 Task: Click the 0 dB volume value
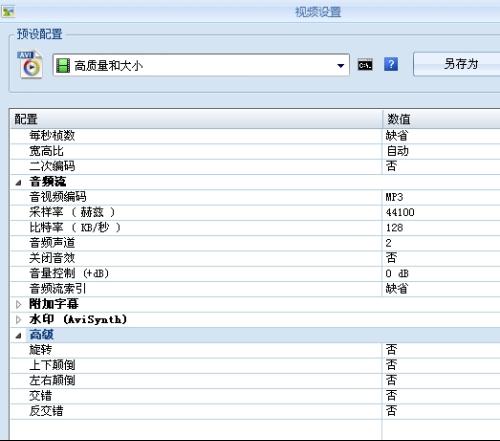[x=397, y=274]
